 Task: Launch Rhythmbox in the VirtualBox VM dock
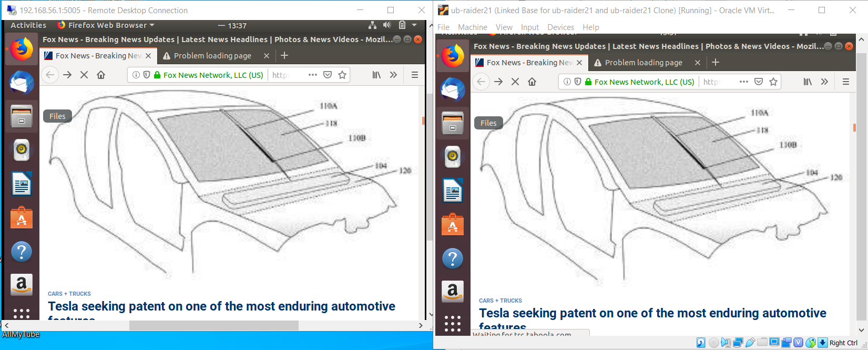[453, 157]
